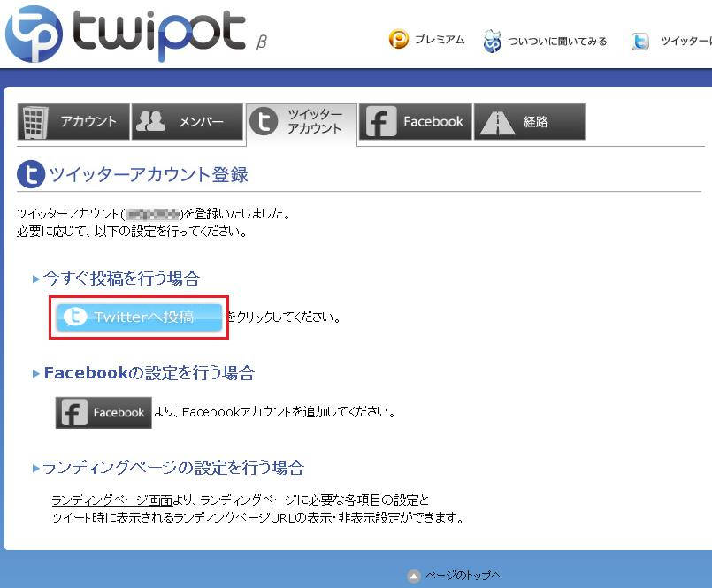The width and height of the screenshot is (712, 588).
Task: Click the dark Facebook button in content
Action: 103,412
